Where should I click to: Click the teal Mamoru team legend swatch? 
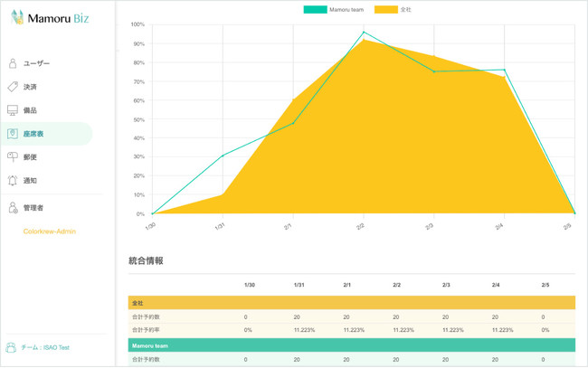click(x=315, y=10)
